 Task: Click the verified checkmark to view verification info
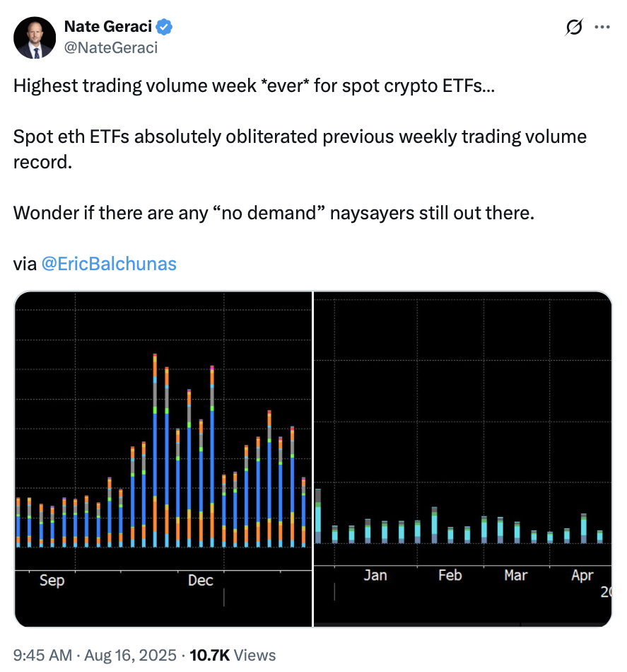coord(165,26)
